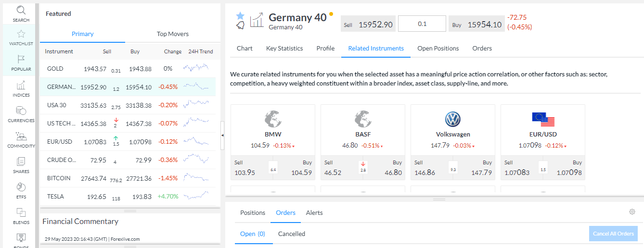This screenshot has width=644, height=248.
Task: Select the CRUDE OIL instrument row
Action: click(128, 160)
